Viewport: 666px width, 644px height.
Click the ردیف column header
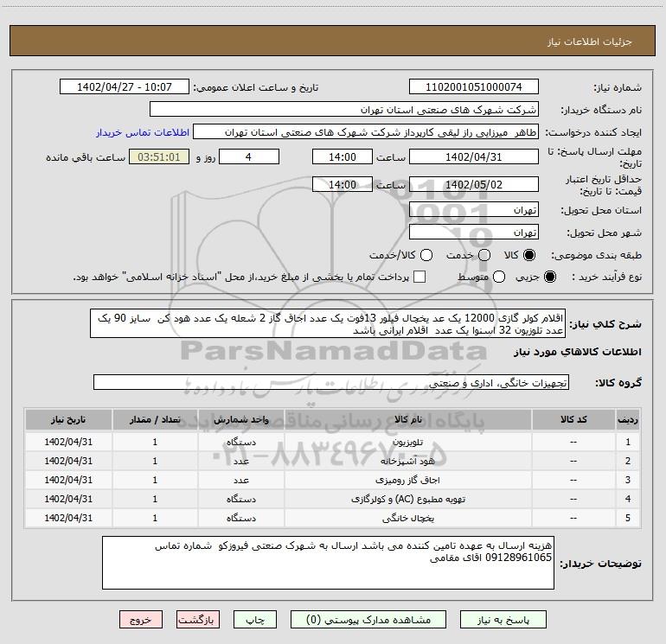(628, 419)
